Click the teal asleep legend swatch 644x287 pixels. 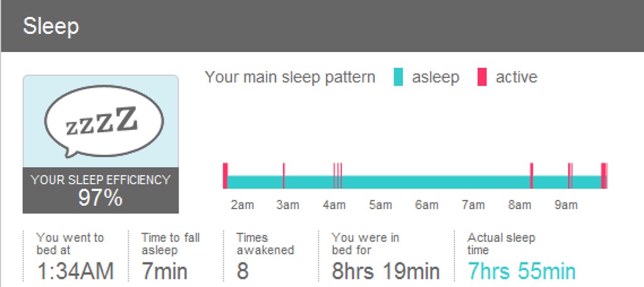(398, 77)
